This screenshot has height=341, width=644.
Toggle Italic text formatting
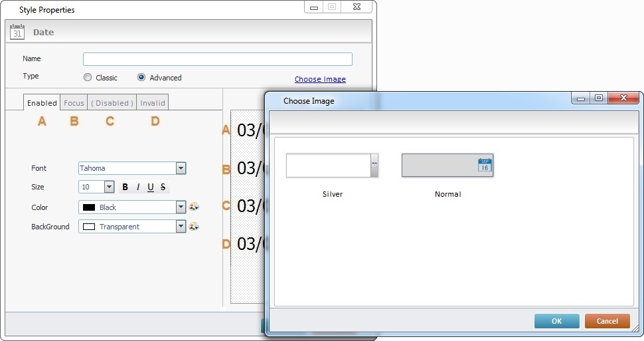pyautogui.click(x=138, y=187)
